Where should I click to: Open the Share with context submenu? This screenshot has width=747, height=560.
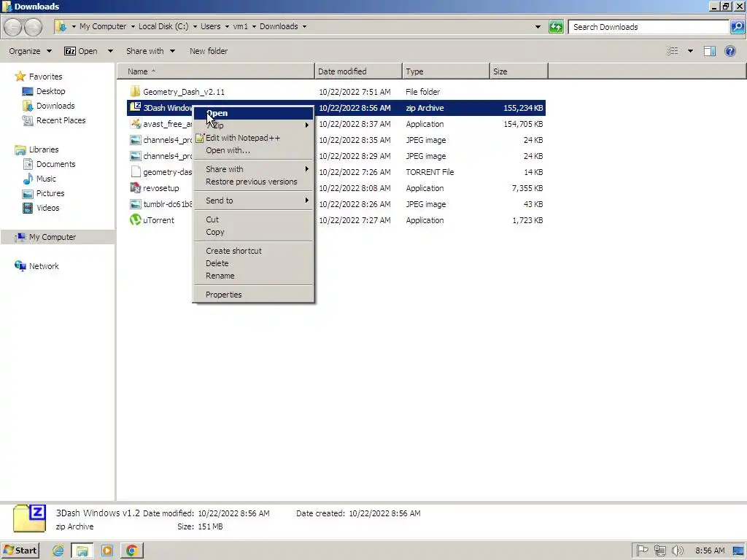(x=253, y=169)
